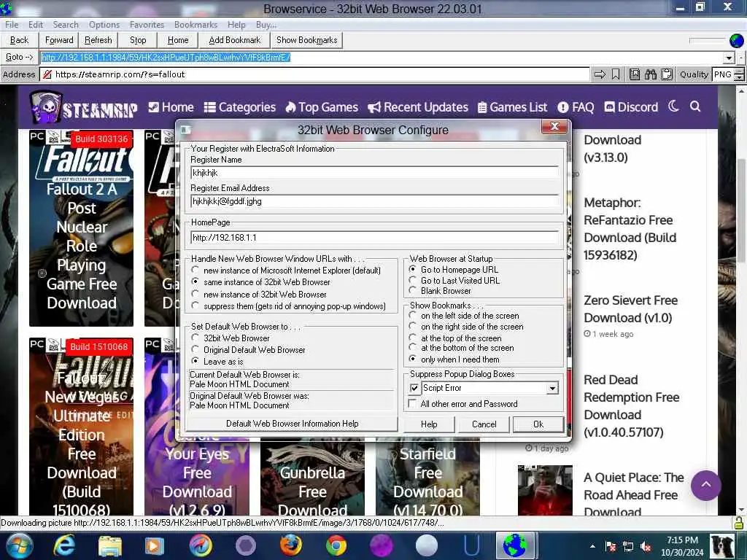Open the site search magnifier icon

[695, 106]
